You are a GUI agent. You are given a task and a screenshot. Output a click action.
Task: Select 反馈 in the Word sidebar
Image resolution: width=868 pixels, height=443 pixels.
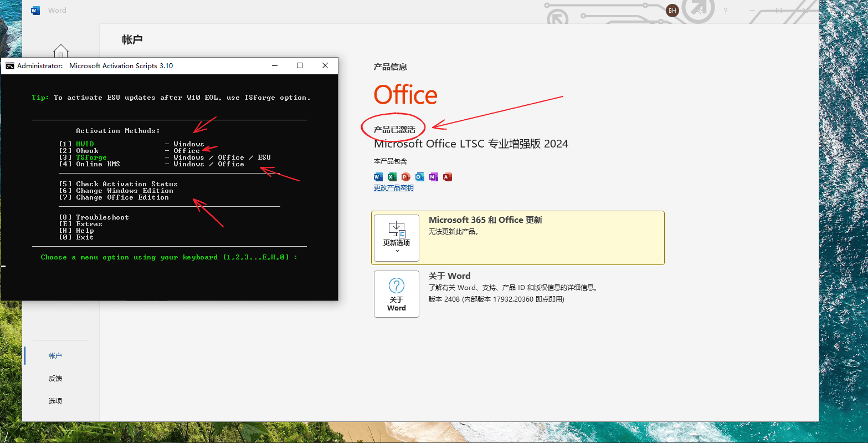click(55, 379)
